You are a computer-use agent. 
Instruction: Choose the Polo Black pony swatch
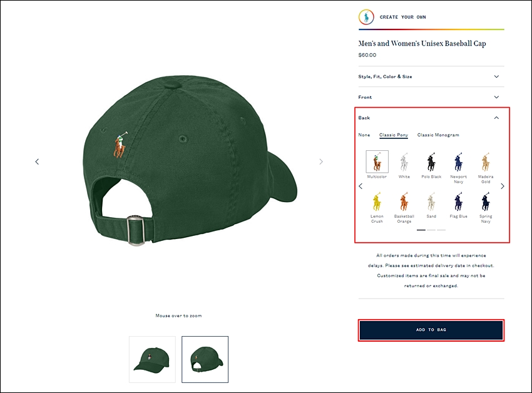pos(431,162)
